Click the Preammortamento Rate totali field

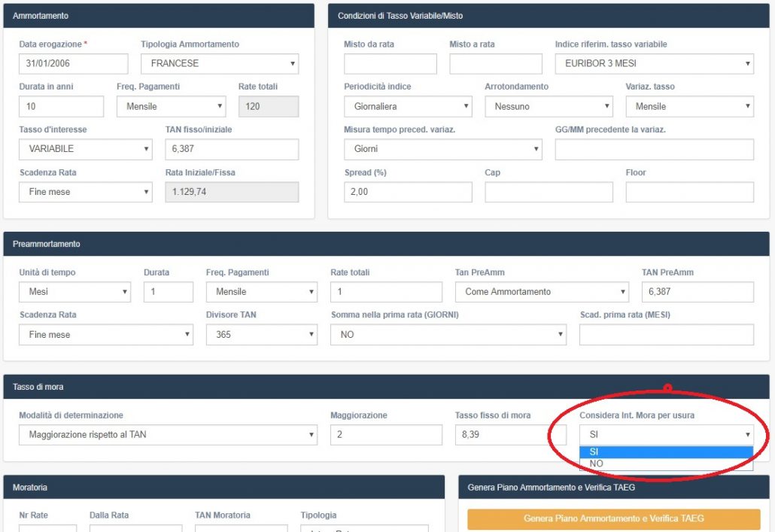point(386,292)
